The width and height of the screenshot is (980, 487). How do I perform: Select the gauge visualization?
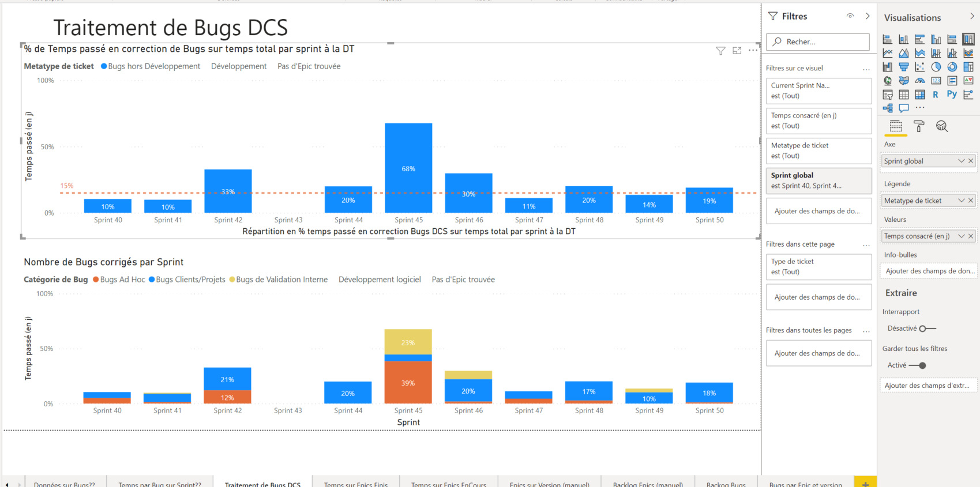pos(919,81)
